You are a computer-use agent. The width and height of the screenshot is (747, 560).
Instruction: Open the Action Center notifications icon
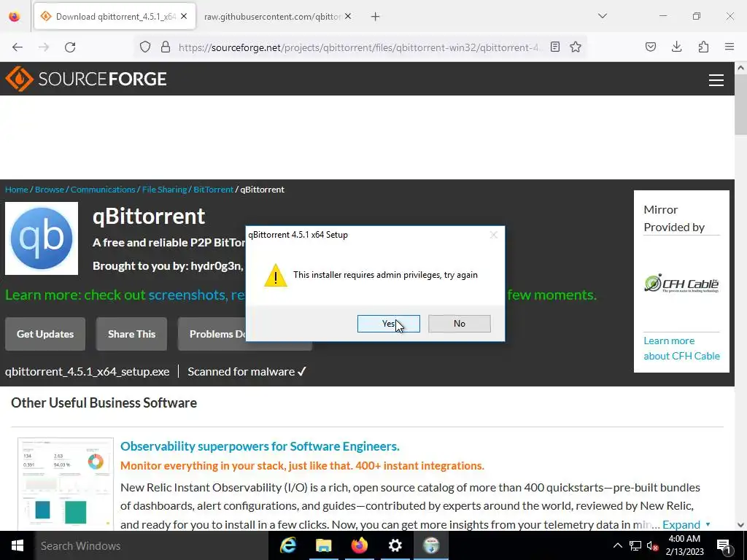click(723, 545)
